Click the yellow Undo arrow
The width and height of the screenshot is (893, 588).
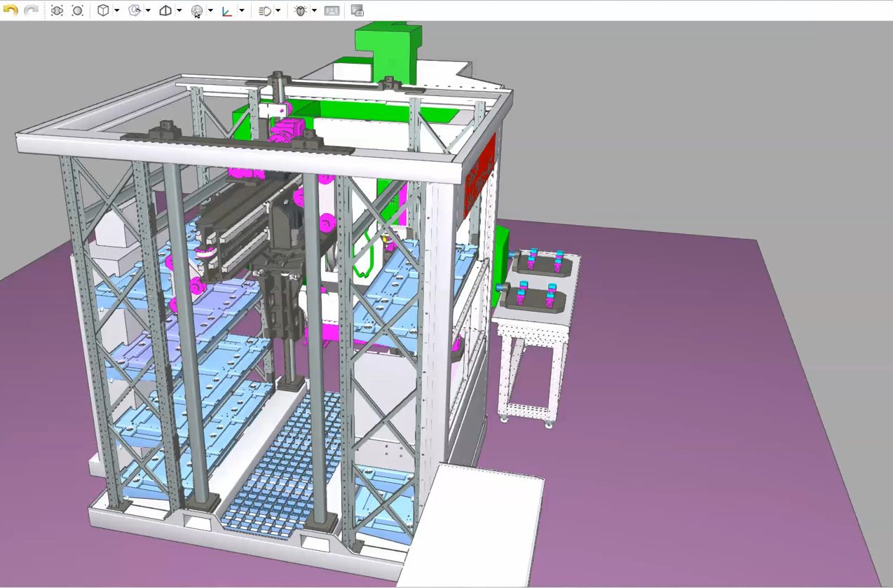11,11
